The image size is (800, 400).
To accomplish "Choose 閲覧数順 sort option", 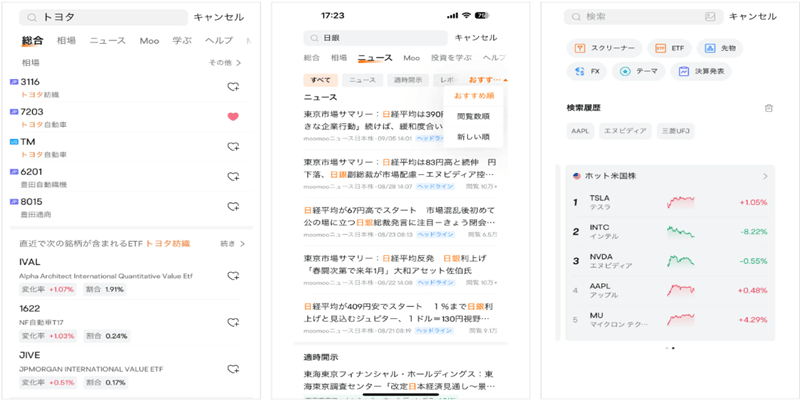I will [x=473, y=116].
